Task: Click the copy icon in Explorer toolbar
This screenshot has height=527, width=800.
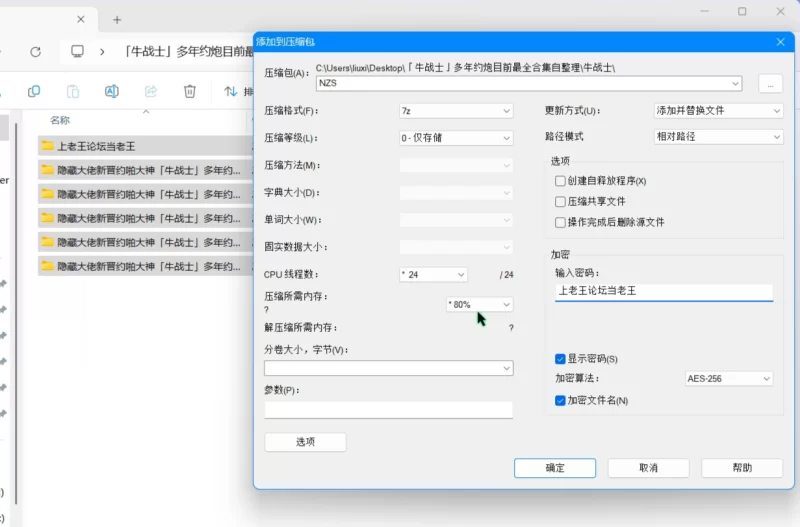Action: click(34, 91)
